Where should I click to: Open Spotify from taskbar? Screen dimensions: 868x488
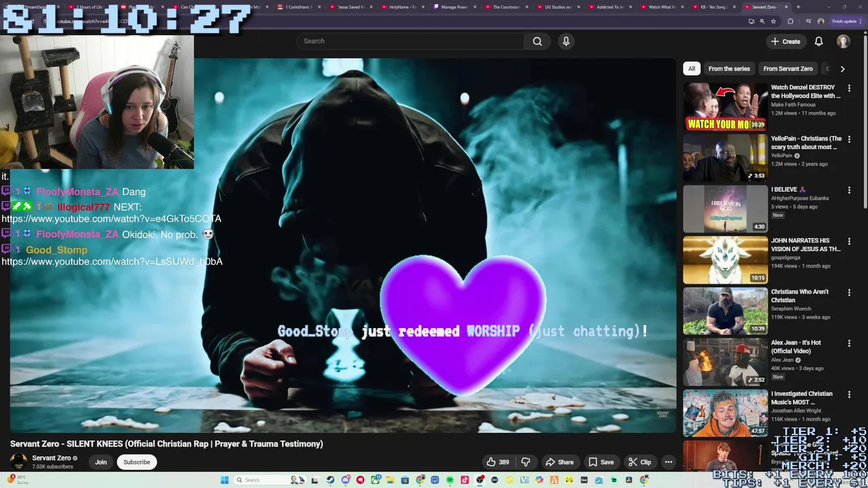(450, 480)
